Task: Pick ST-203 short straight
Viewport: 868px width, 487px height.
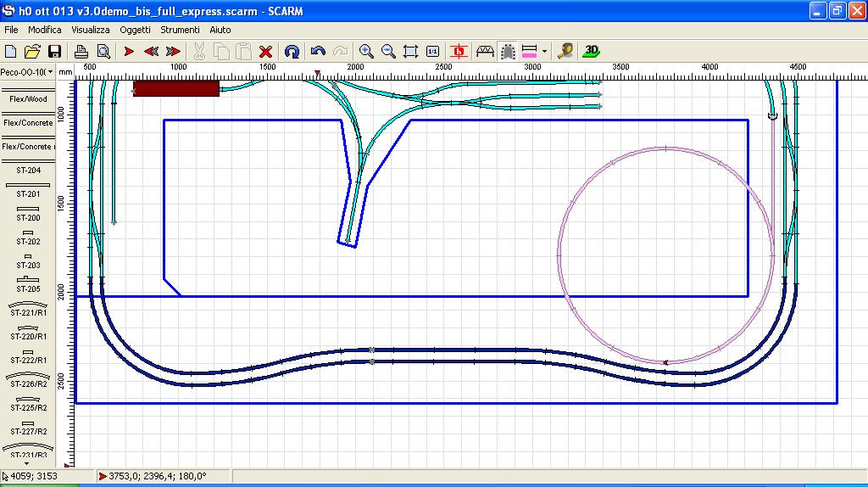Action: pos(28,261)
